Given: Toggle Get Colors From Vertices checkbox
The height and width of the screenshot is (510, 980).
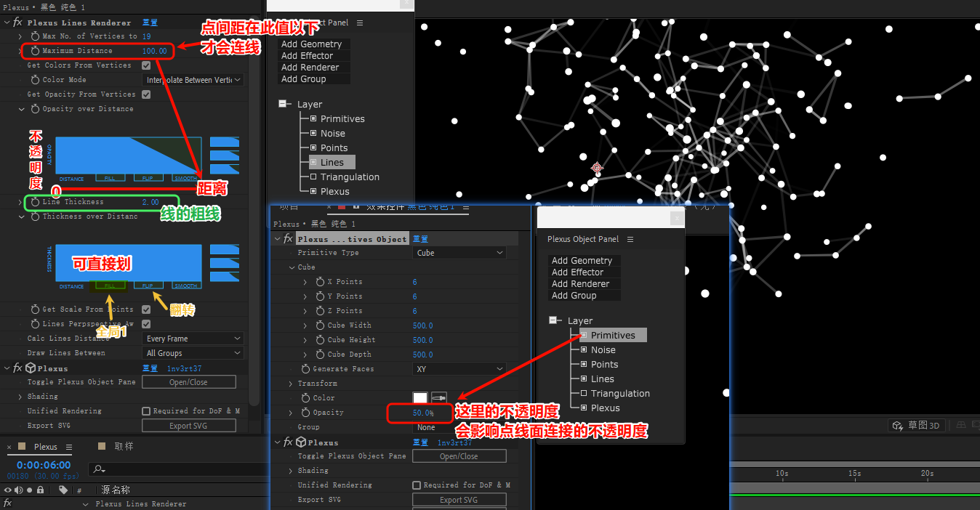Looking at the screenshot, I should (x=146, y=65).
